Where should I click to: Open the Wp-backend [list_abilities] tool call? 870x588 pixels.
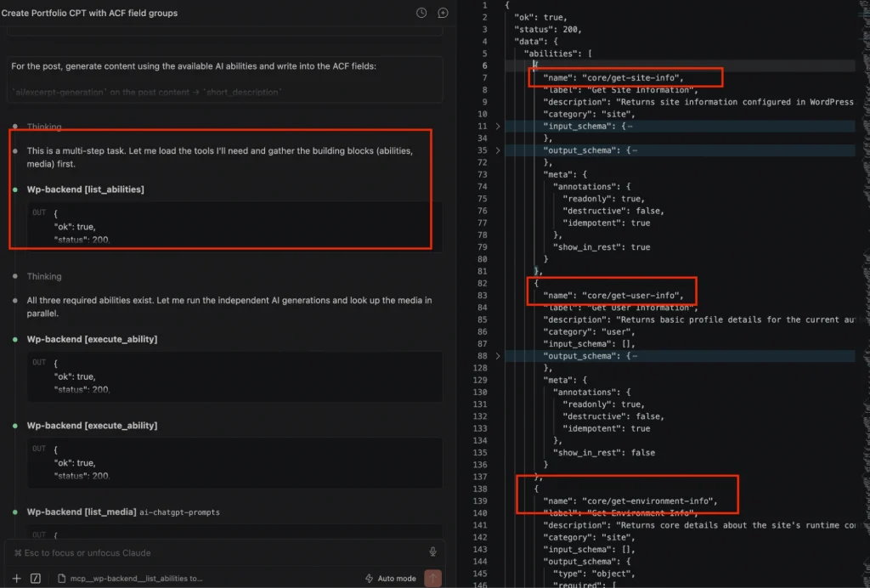tap(86, 189)
